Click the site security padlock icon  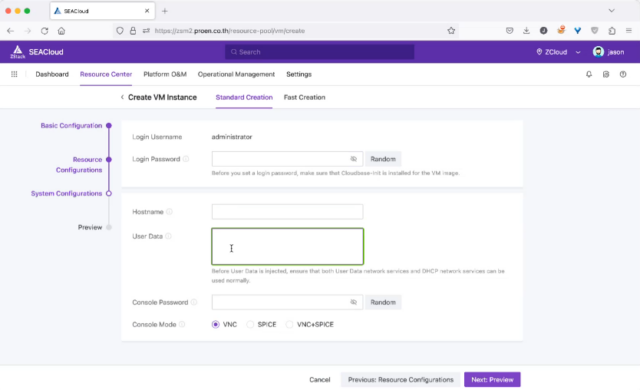point(133,31)
